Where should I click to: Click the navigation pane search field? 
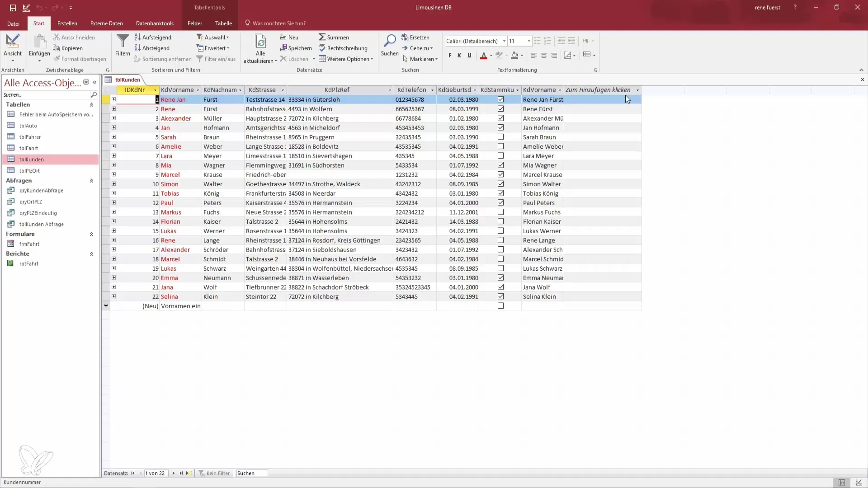click(46, 95)
